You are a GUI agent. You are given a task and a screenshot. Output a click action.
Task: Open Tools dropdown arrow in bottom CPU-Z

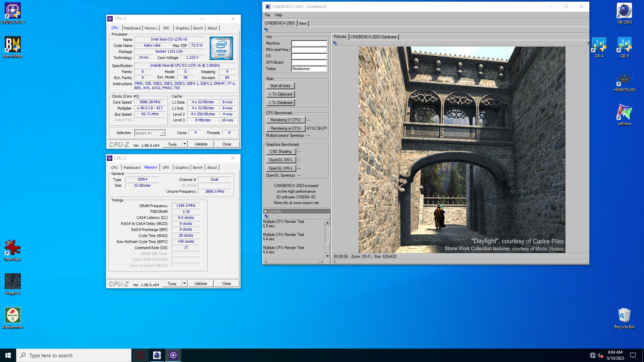click(x=184, y=284)
